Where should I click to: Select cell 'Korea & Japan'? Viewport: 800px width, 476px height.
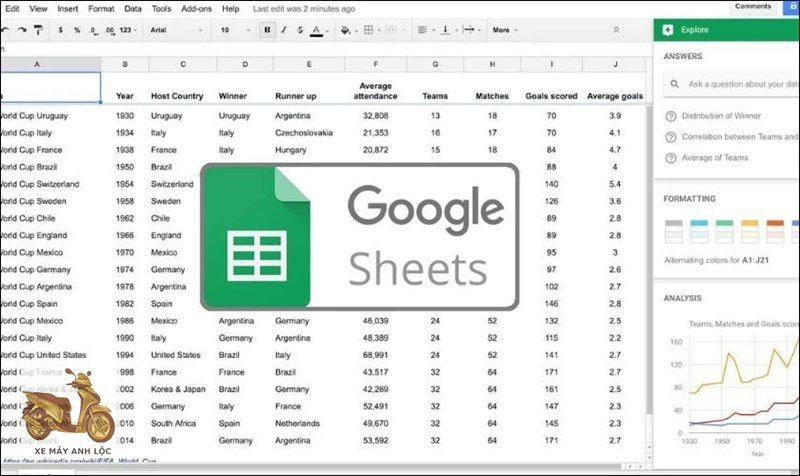[x=178, y=389]
